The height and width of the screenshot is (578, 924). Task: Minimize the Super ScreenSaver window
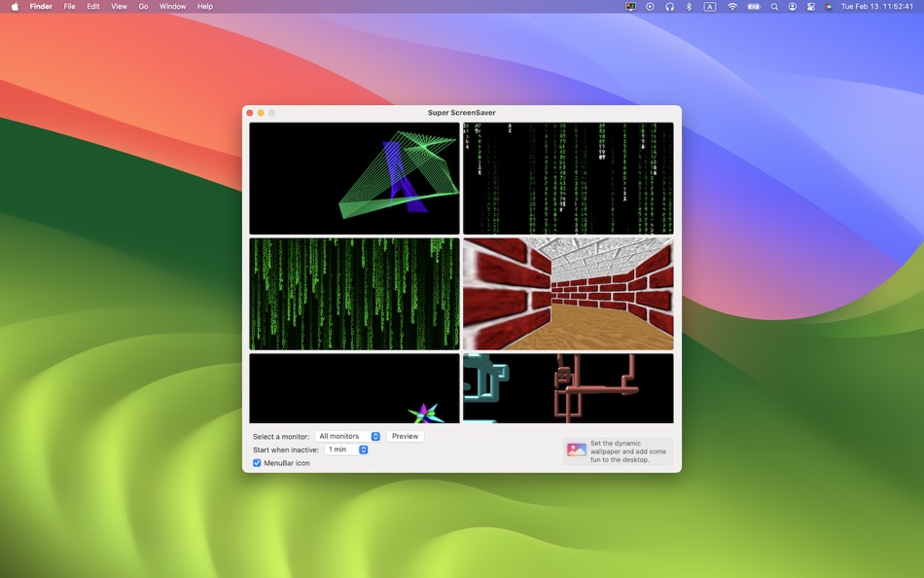coord(261,113)
